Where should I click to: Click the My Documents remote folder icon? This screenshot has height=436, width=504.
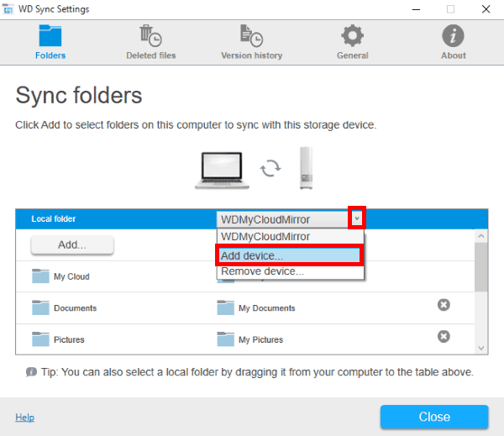pos(226,307)
